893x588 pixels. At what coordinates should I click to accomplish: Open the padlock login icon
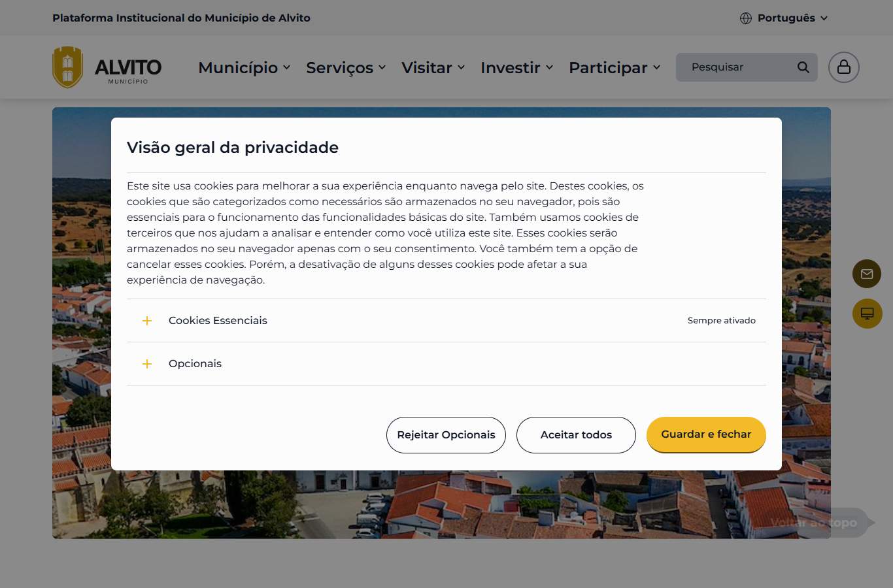[844, 67]
